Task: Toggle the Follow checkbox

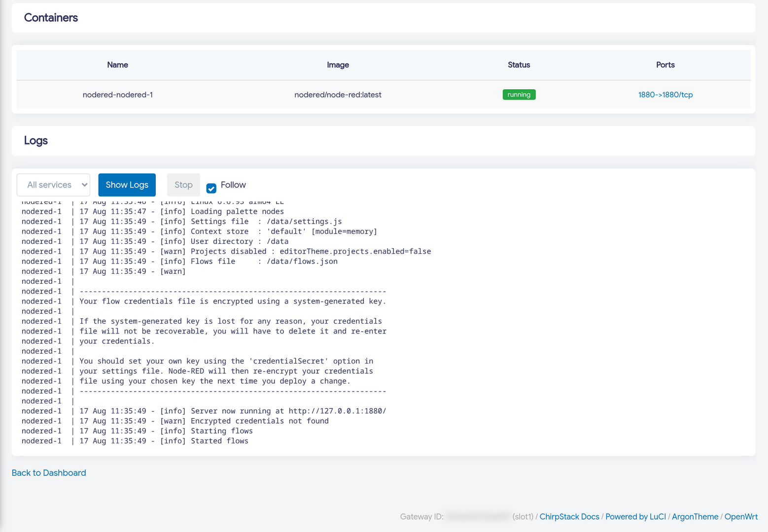Action: (x=211, y=188)
